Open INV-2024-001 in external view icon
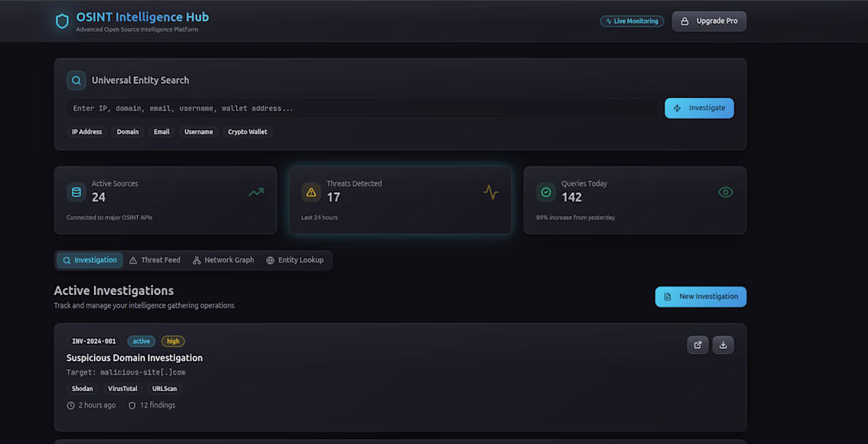 click(x=698, y=345)
